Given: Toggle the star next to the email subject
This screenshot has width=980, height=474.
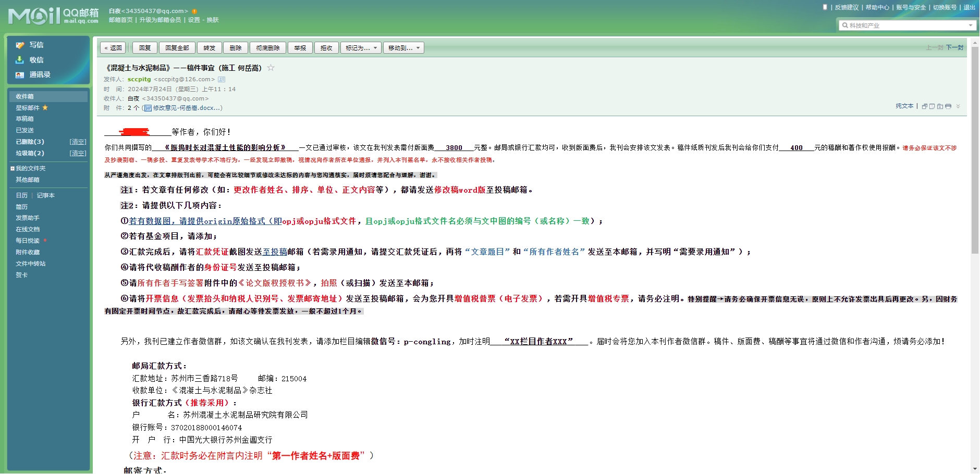Looking at the screenshot, I should click(271, 68).
